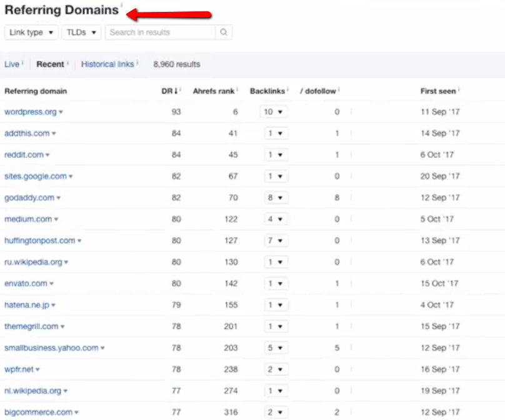Expand sites.google.com backlinks count dropdown
Image resolution: width=505 pixels, height=420 pixels.
pyautogui.click(x=276, y=176)
